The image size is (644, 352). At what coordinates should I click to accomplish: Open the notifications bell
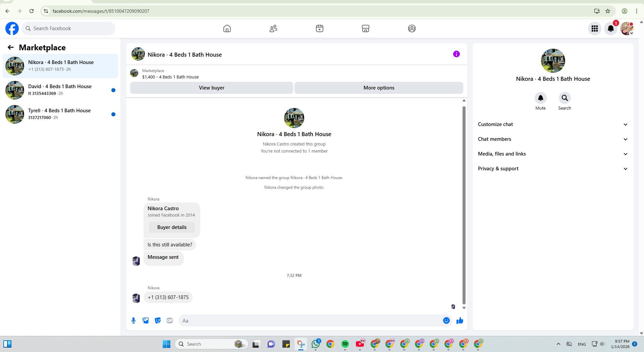pos(611,28)
